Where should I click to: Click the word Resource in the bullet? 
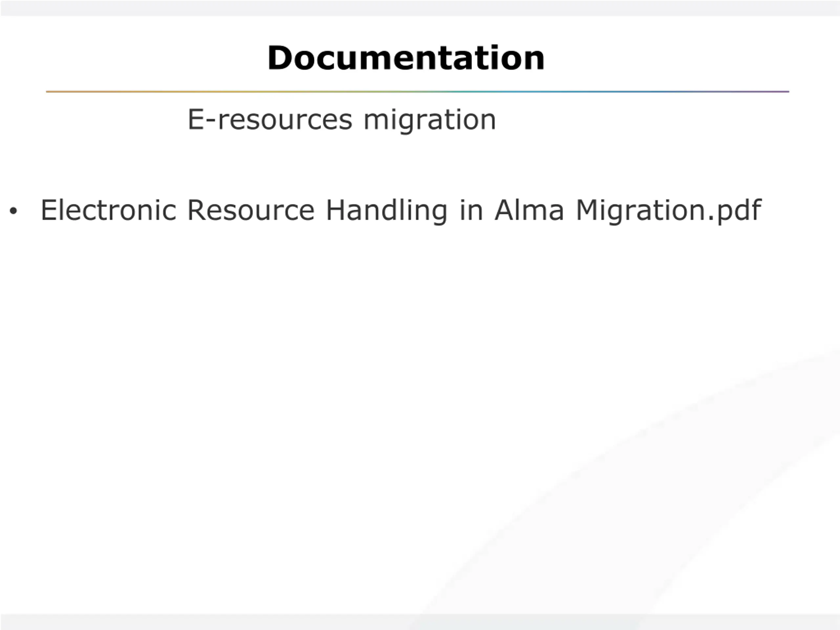[x=251, y=210]
